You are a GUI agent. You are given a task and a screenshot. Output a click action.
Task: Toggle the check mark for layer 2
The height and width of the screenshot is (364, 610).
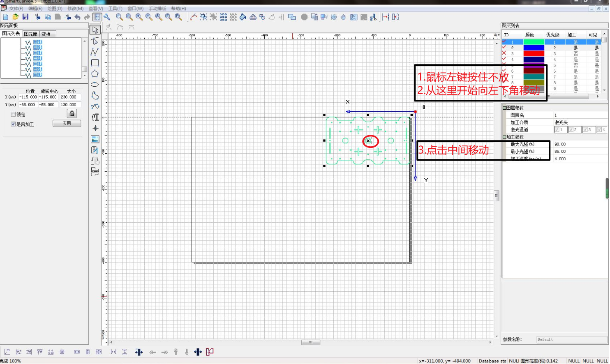(x=504, y=47)
